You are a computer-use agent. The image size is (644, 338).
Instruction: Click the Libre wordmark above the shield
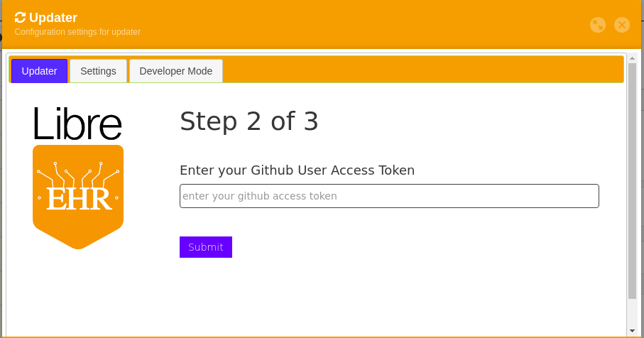77,124
